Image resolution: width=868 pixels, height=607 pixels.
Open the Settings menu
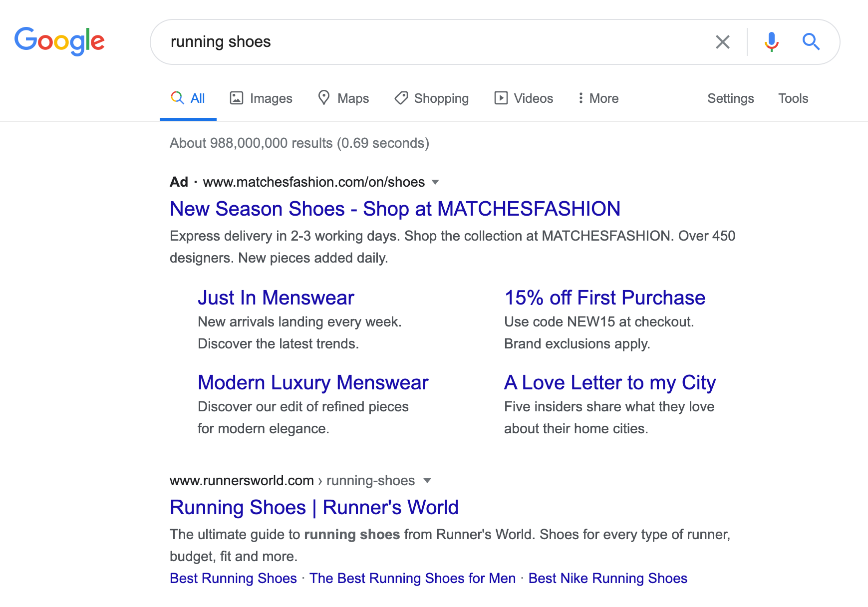(x=730, y=98)
